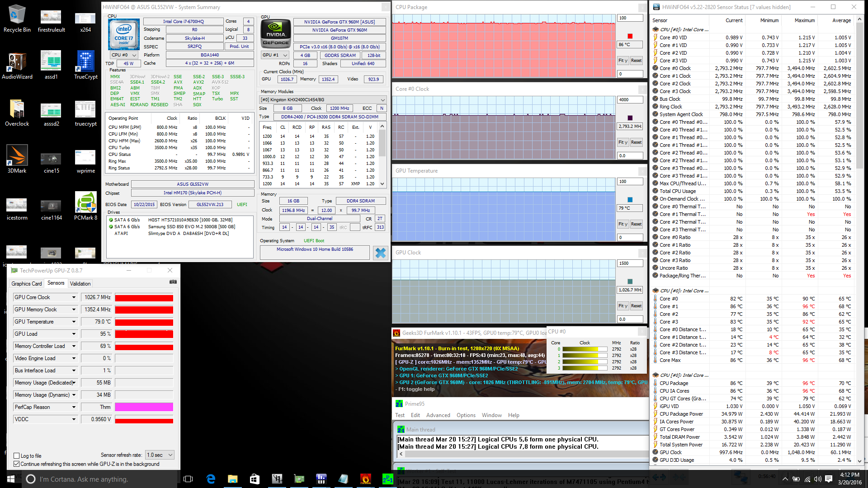Launch the 3DMark desktop shortcut
The height and width of the screenshot is (488, 868).
click(17, 159)
